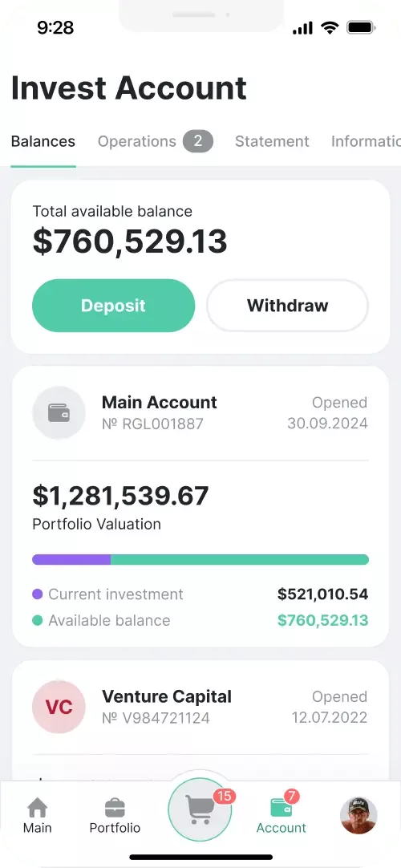Open the Venture Capital account card title

point(167,696)
